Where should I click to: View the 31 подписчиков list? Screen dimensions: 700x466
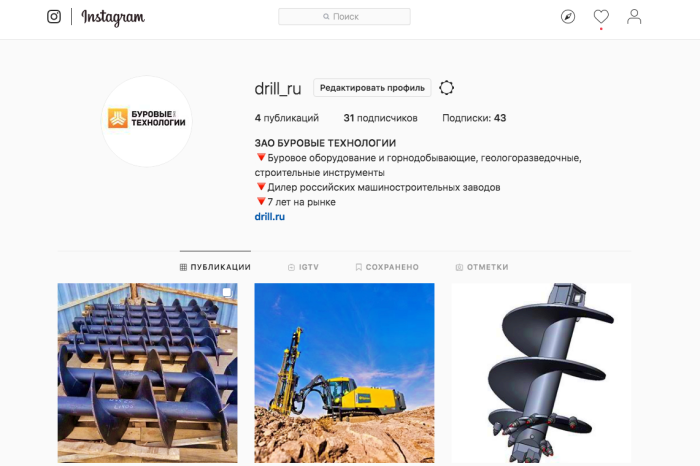380,118
